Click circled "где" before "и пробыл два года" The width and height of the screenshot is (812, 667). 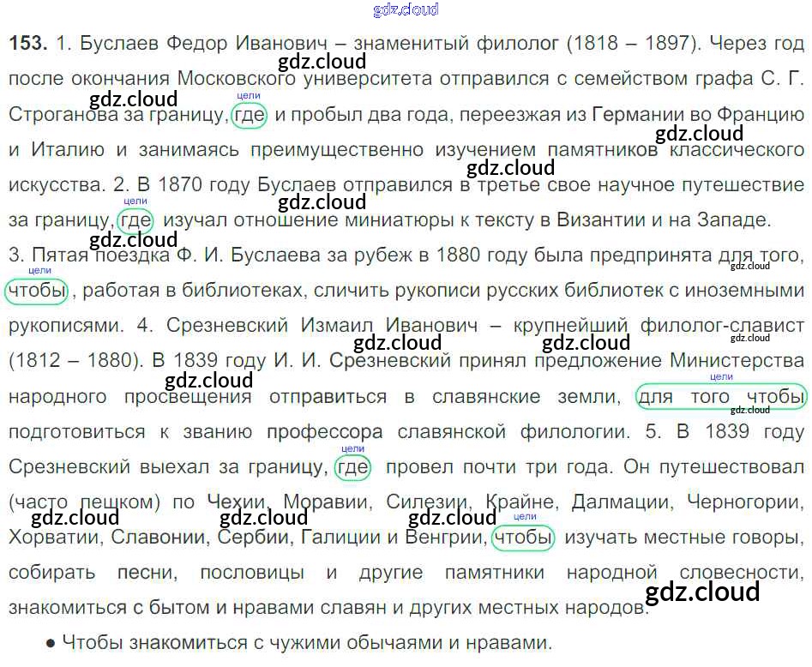pos(249,114)
